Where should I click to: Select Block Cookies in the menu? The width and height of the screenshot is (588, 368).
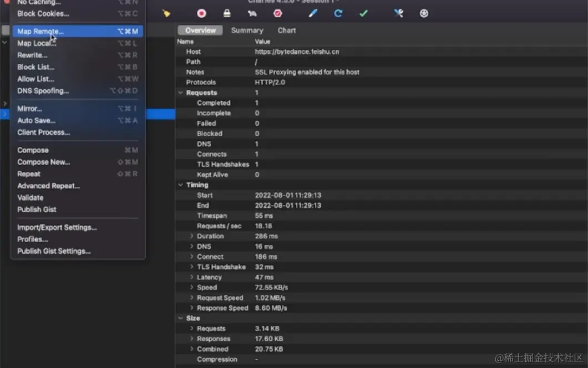tap(78, 13)
